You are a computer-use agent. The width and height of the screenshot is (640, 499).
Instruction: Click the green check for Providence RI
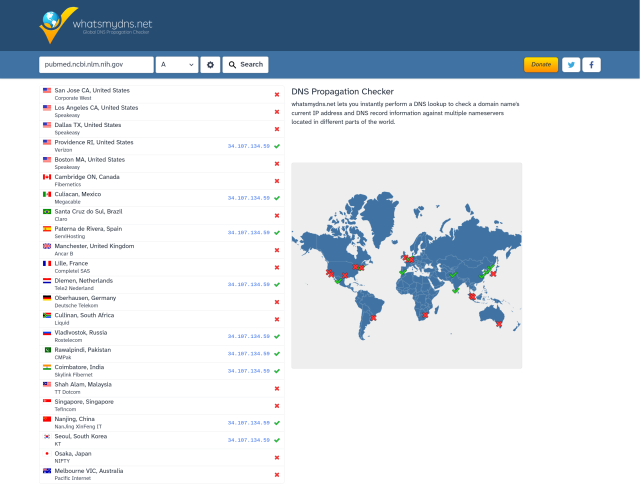(277, 146)
